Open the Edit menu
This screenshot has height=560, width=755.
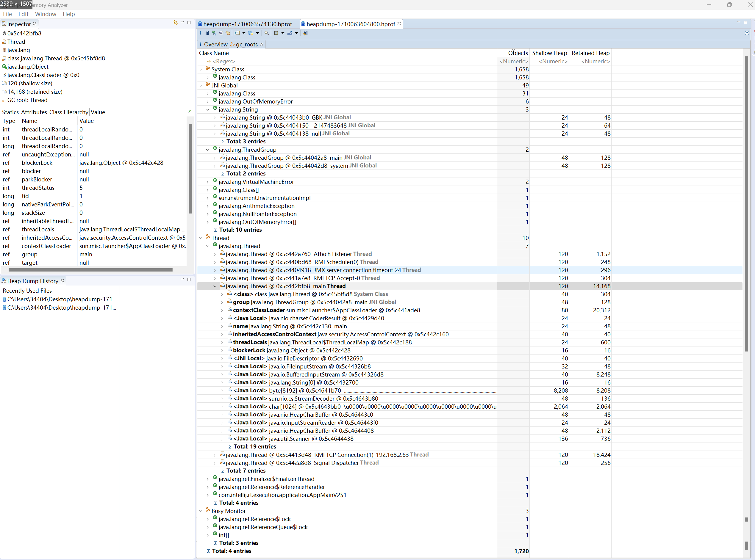click(x=24, y=14)
